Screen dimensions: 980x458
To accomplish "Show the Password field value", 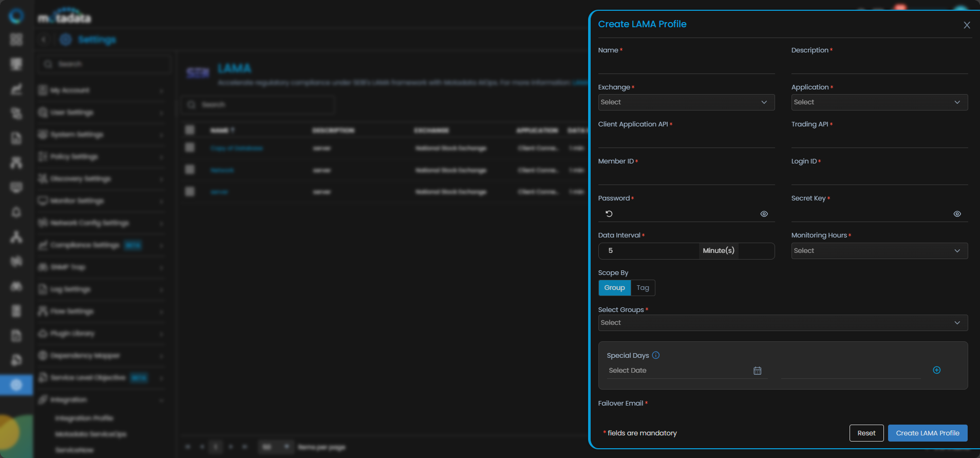I will [x=764, y=214].
